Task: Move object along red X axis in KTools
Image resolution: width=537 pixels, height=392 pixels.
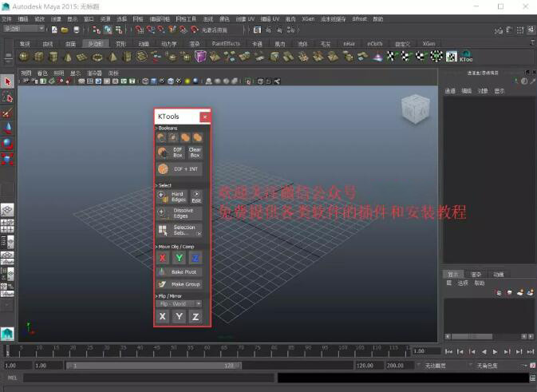Action: [x=163, y=258]
